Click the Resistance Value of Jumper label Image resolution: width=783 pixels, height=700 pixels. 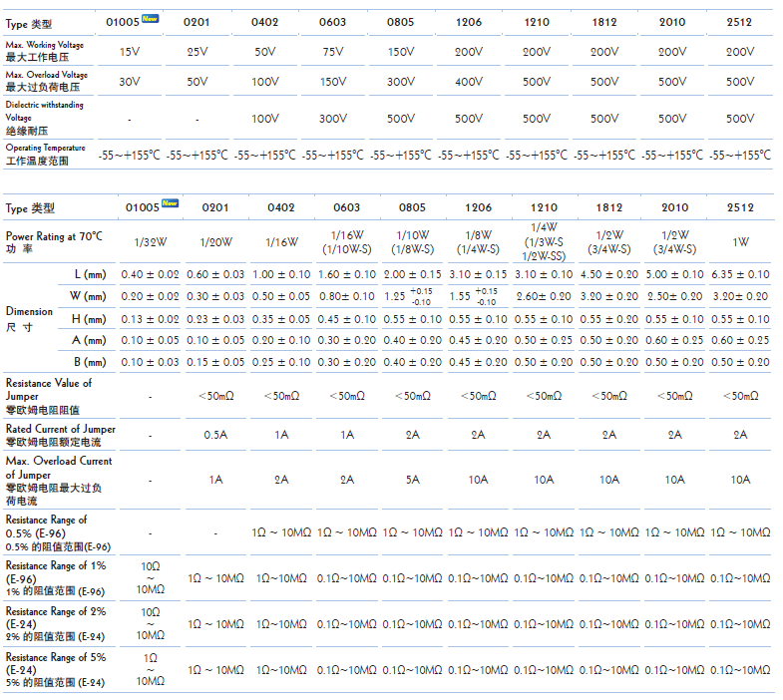point(49,396)
